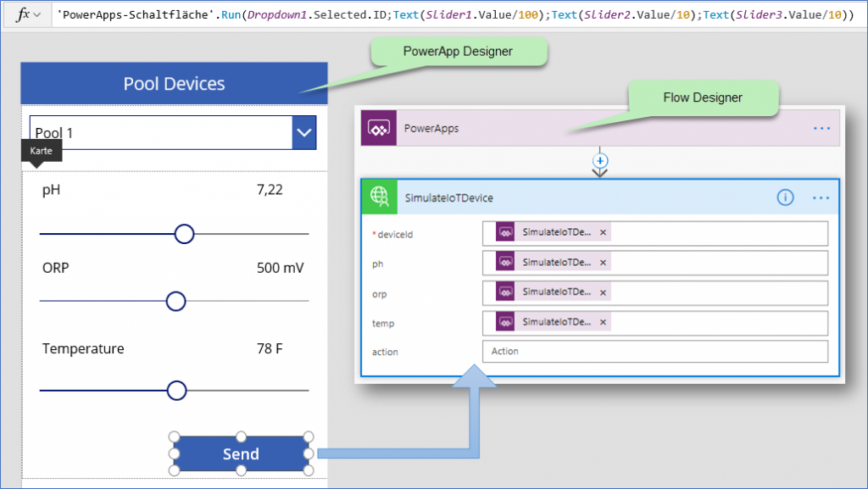The image size is (868, 489).
Task: Click the deviceId field label
Action: [x=395, y=235]
